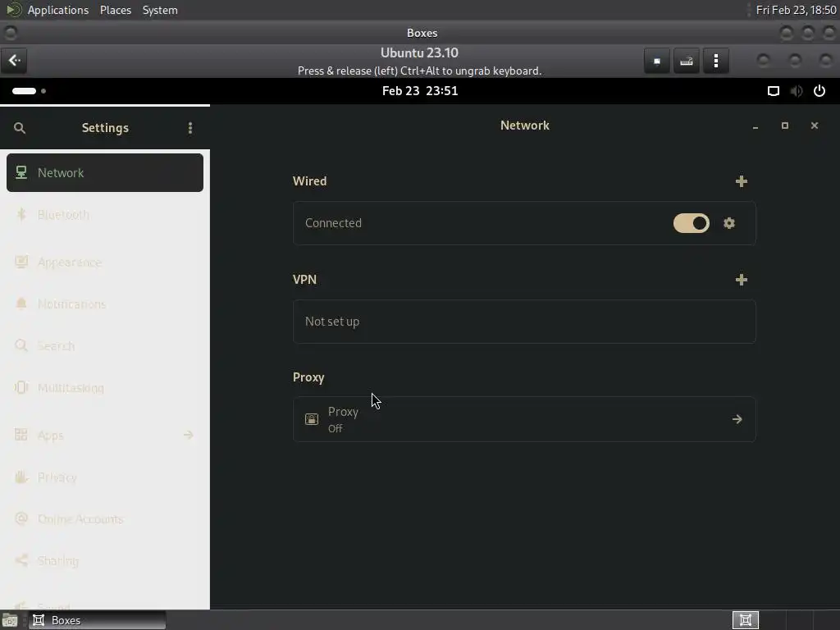840x630 pixels.
Task: Click the 'Connected' wired status text
Action: (333, 223)
